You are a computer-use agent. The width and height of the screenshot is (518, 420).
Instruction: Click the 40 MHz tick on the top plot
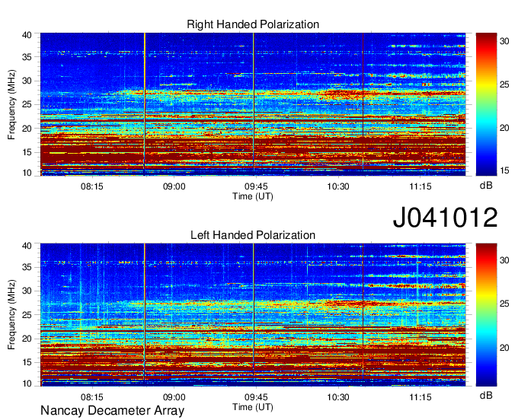[x=27, y=35]
